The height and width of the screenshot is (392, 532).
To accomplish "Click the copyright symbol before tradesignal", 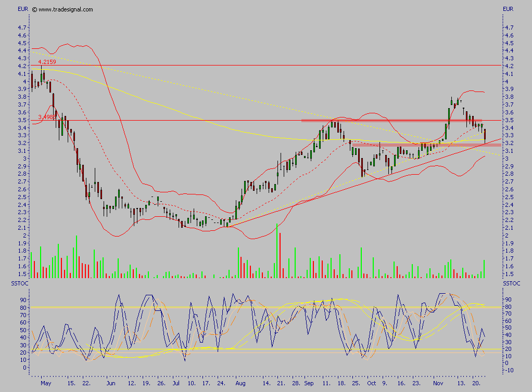I will coord(34,9).
